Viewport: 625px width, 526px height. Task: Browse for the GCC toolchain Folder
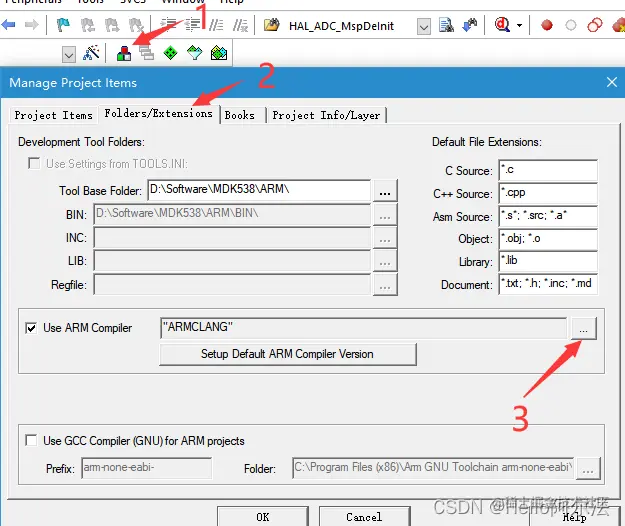pyautogui.click(x=588, y=469)
